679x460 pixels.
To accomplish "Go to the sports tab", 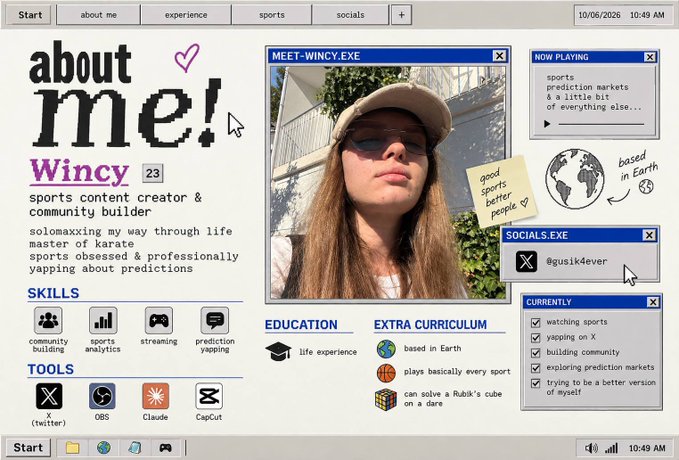I will point(272,15).
